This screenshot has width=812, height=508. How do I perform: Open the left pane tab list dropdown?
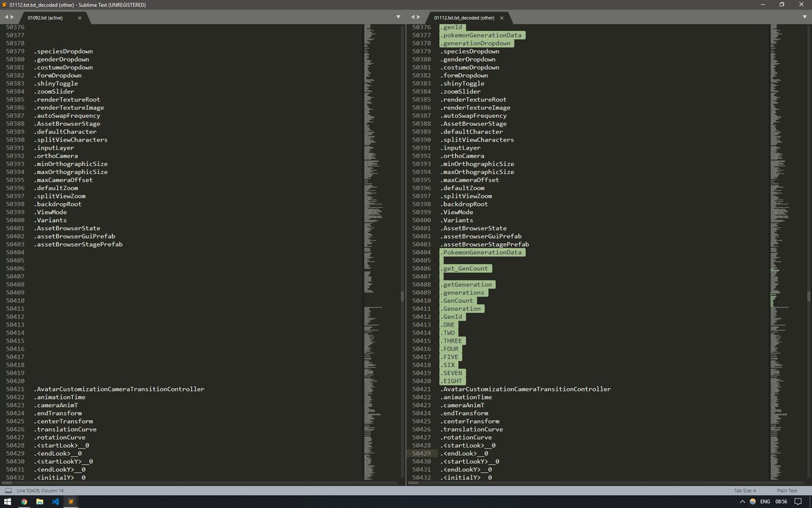398,16
